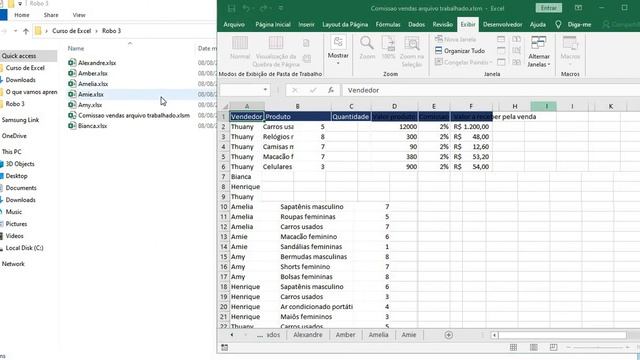This screenshot has height=360, width=640.
Task: Click the Dividir split window icon
Action: pos(501,39)
